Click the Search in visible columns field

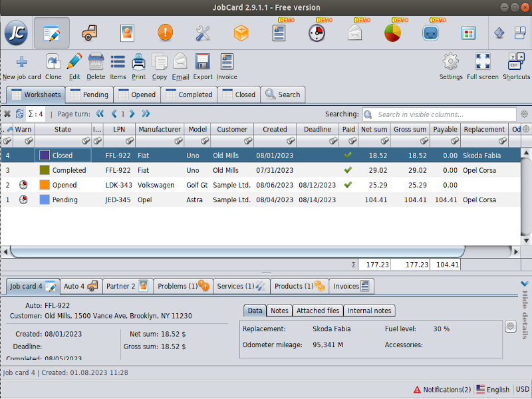pyautogui.click(x=440, y=114)
